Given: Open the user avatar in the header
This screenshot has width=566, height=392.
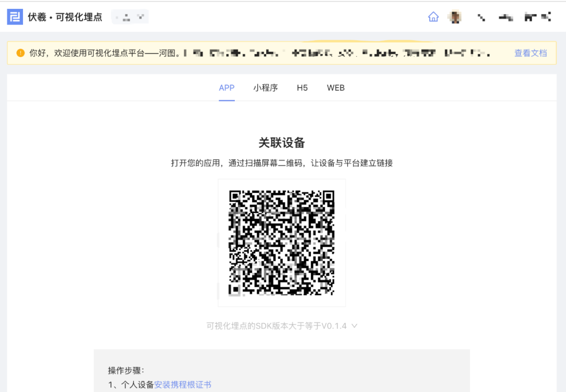Looking at the screenshot, I should click(455, 17).
